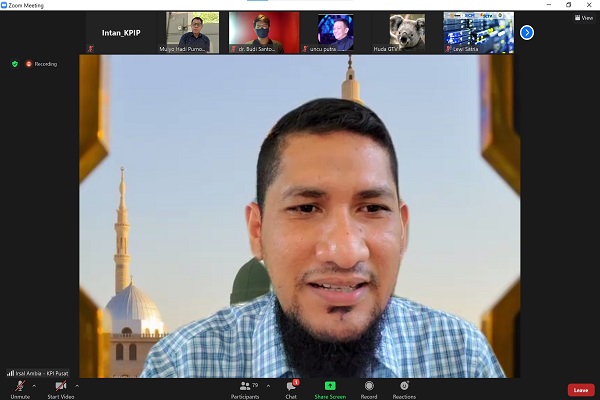Select the Intan_KPIP participant tile
The image size is (600, 400).
(x=120, y=32)
